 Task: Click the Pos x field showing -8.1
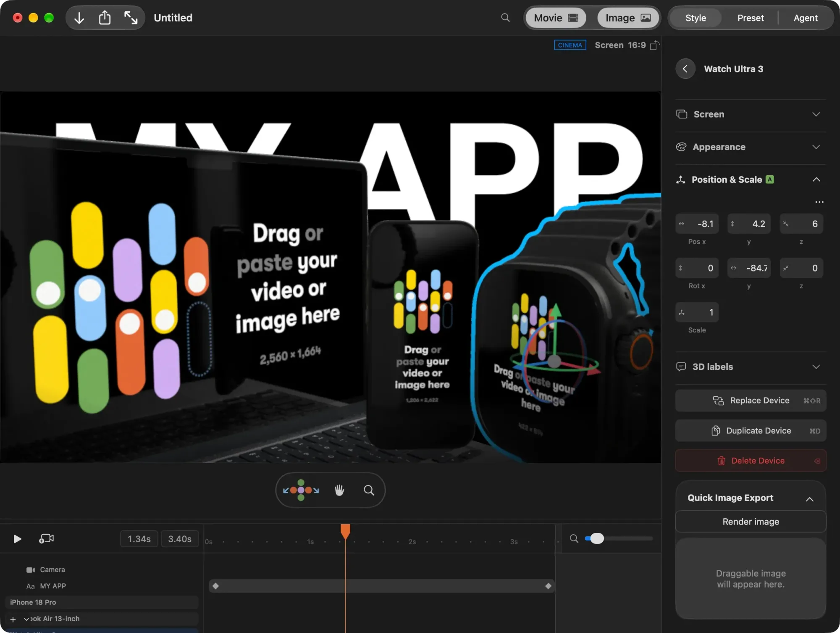pos(697,224)
